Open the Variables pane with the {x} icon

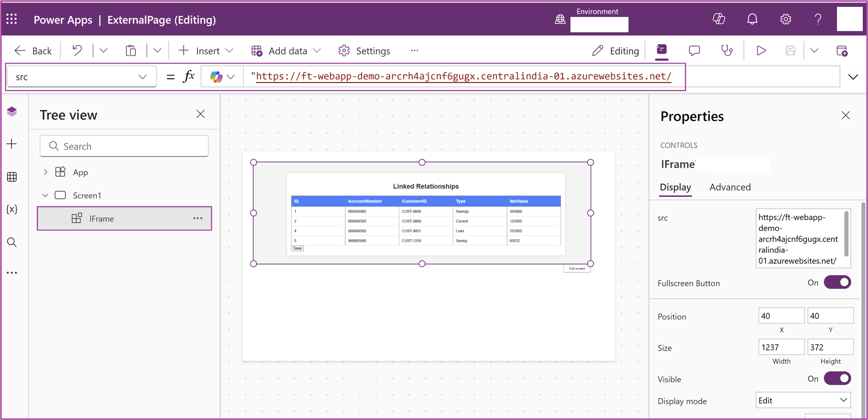pyautogui.click(x=12, y=209)
